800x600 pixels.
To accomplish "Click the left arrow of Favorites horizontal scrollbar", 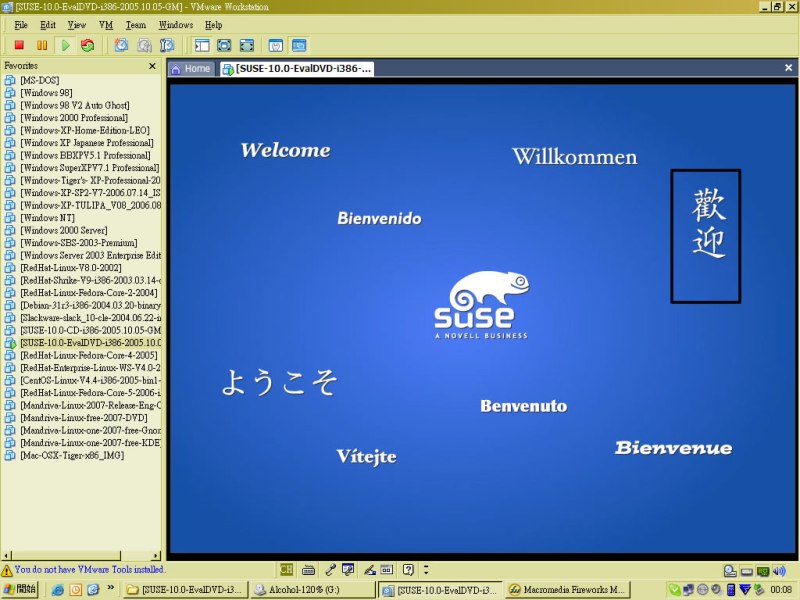I will click(6, 555).
